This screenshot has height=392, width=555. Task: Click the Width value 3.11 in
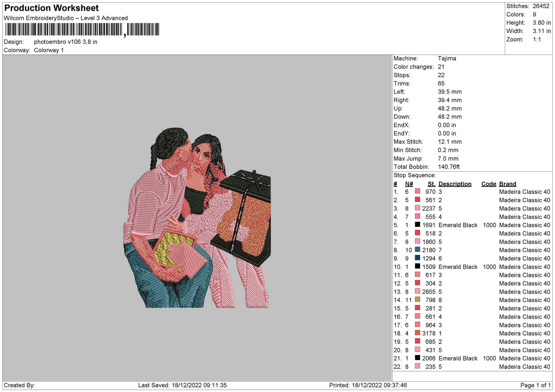pos(542,31)
